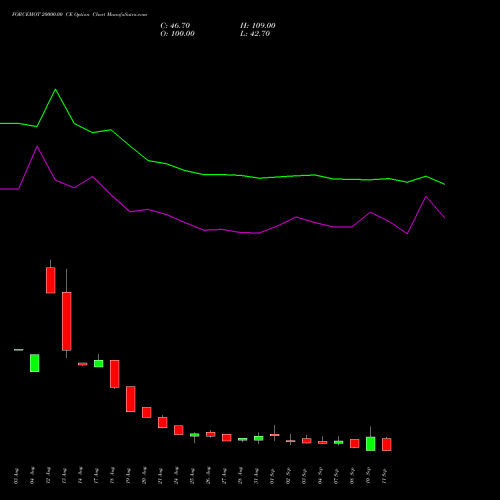
Task: Click the close value C: 46.70
Action: pyautogui.click(x=175, y=26)
